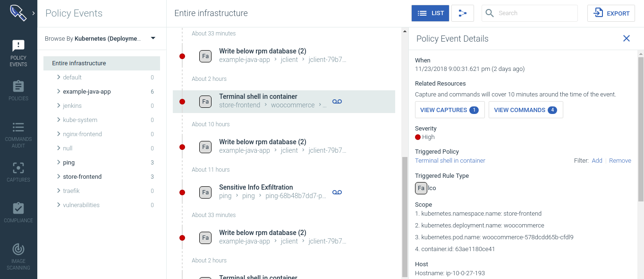Switch to topology view next to LIST
This screenshot has height=279, width=644.
coord(462,13)
